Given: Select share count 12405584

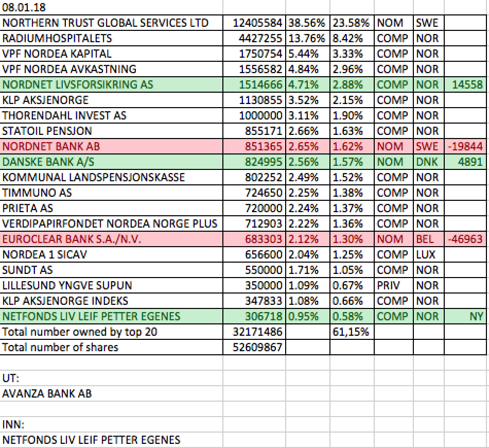Looking at the screenshot, I should pyautogui.click(x=254, y=23).
